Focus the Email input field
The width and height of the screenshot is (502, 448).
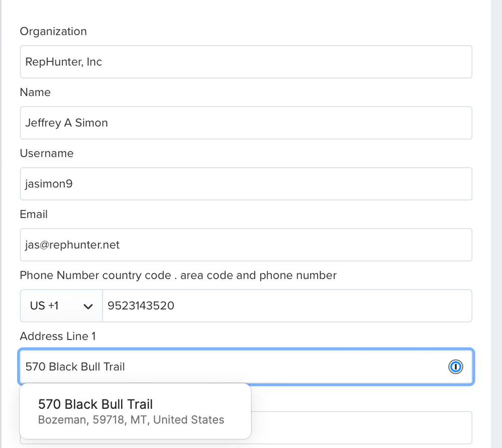pos(246,245)
